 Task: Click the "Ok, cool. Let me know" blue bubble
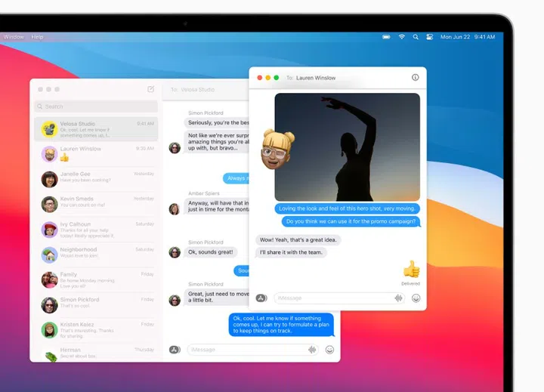click(x=281, y=324)
